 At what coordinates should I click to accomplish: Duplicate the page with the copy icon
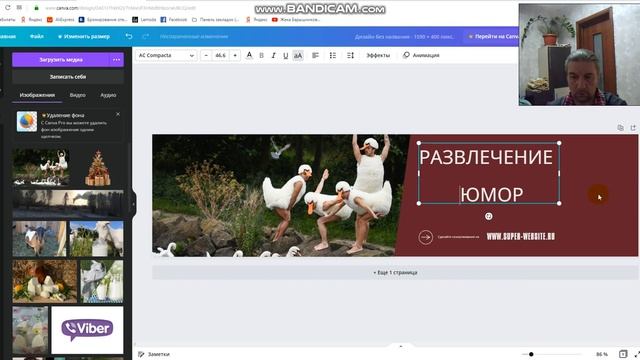click(x=620, y=128)
